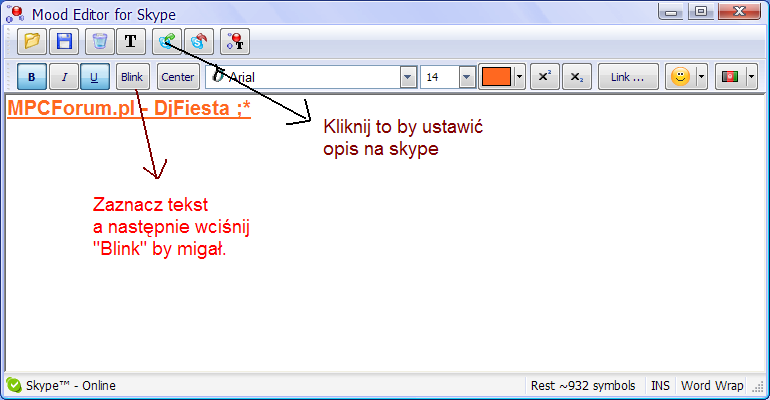Open a mood file with folder icon
Screen dimensions: 770x400
click(32, 41)
